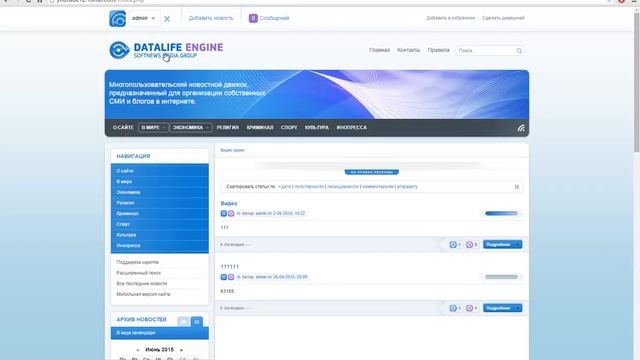Click Добавить в избранное link
Viewport: 640px width, 360px height.
click(450, 18)
